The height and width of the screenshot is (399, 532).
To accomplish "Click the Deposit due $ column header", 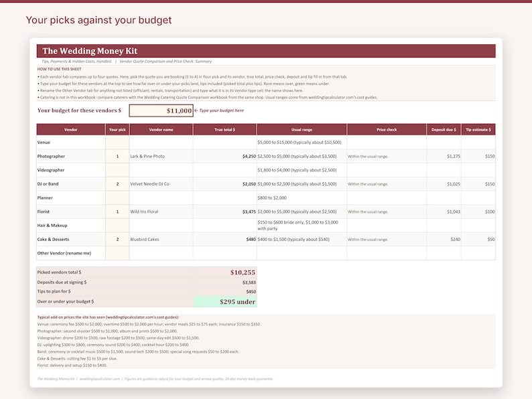I will pyautogui.click(x=444, y=129).
